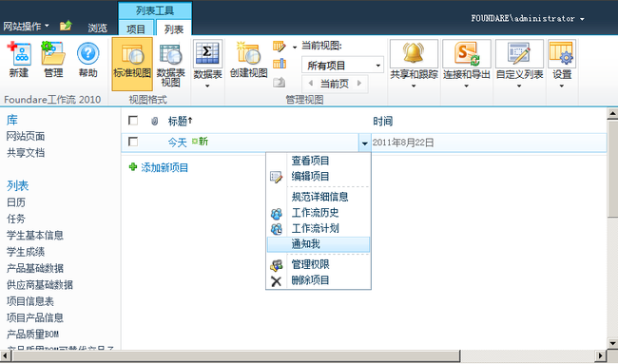Image resolution: width=618 pixels, height=364 pixels.
Task: Expand the 网站操作 Site Actions dropdown
Action: pos(26,27)
